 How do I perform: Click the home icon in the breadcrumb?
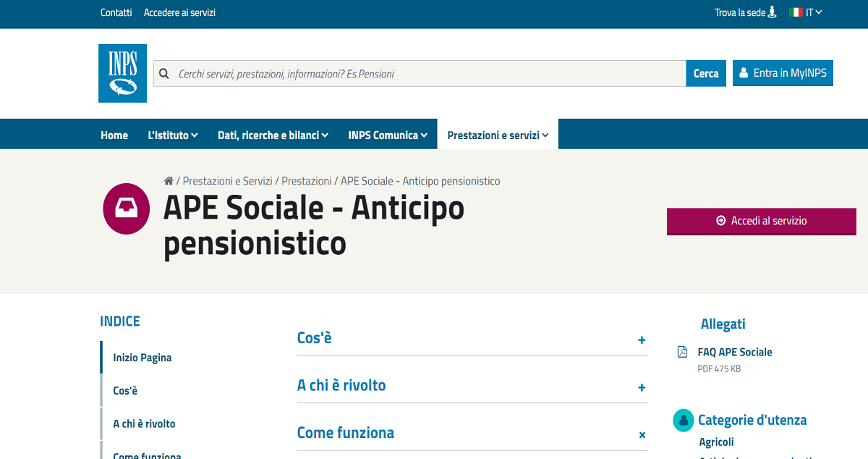(169, 181)
